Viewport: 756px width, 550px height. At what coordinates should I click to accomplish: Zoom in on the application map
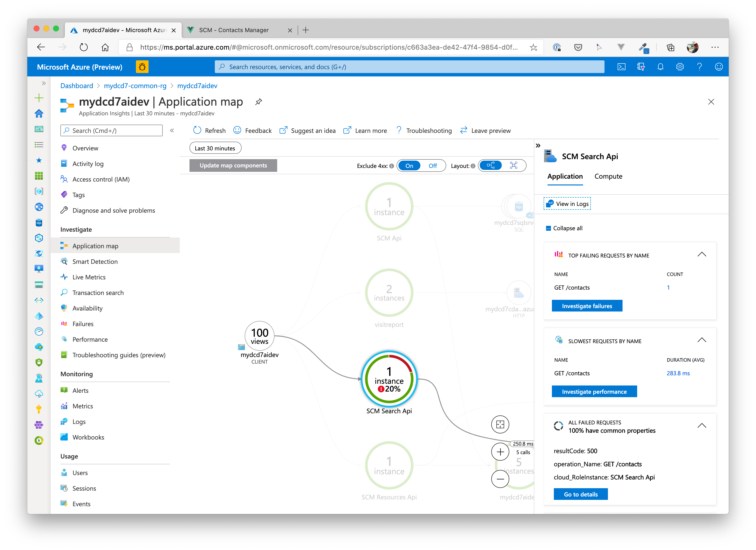[x=500, y=452]
